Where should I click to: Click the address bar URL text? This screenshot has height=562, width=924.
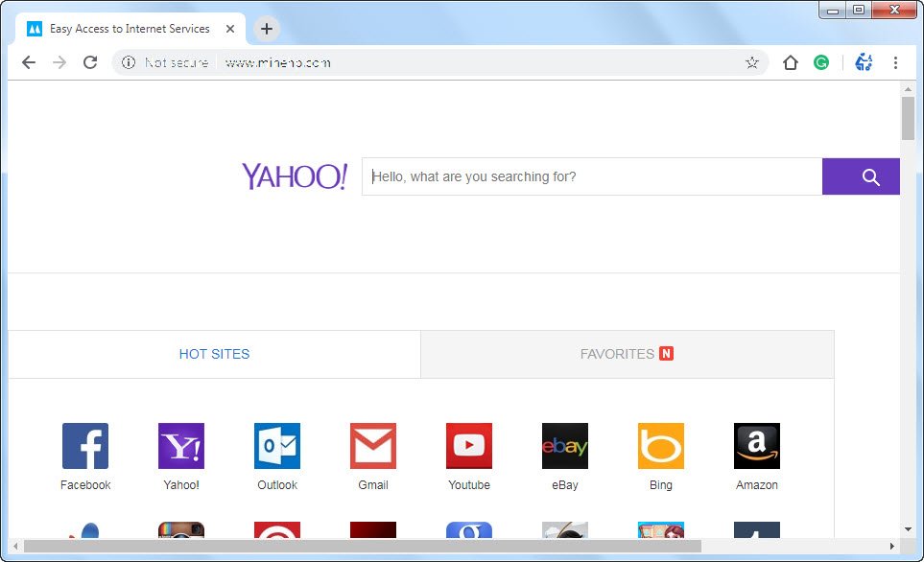point(277,62)
